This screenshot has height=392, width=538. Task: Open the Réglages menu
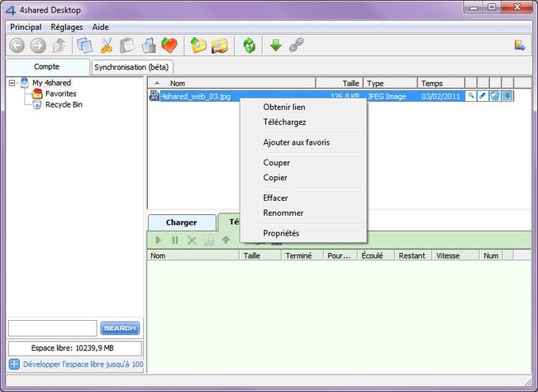[x=66, y=27]
